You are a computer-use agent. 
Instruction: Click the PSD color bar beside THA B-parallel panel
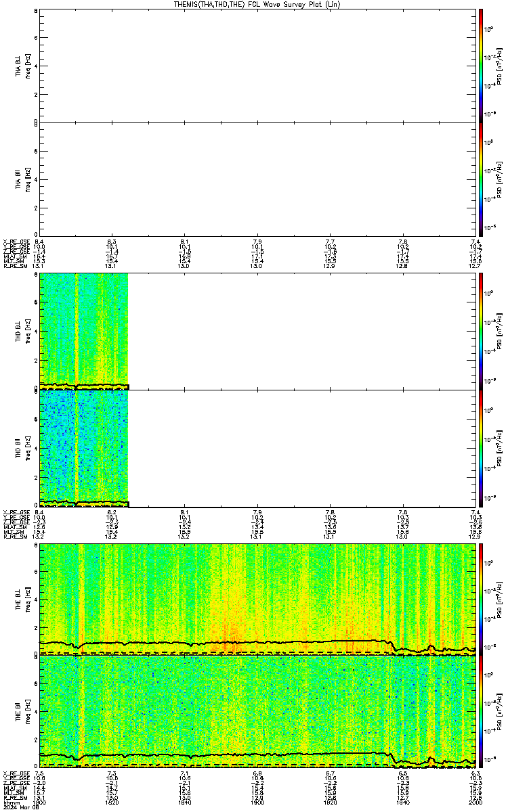[x=480, y=179]
